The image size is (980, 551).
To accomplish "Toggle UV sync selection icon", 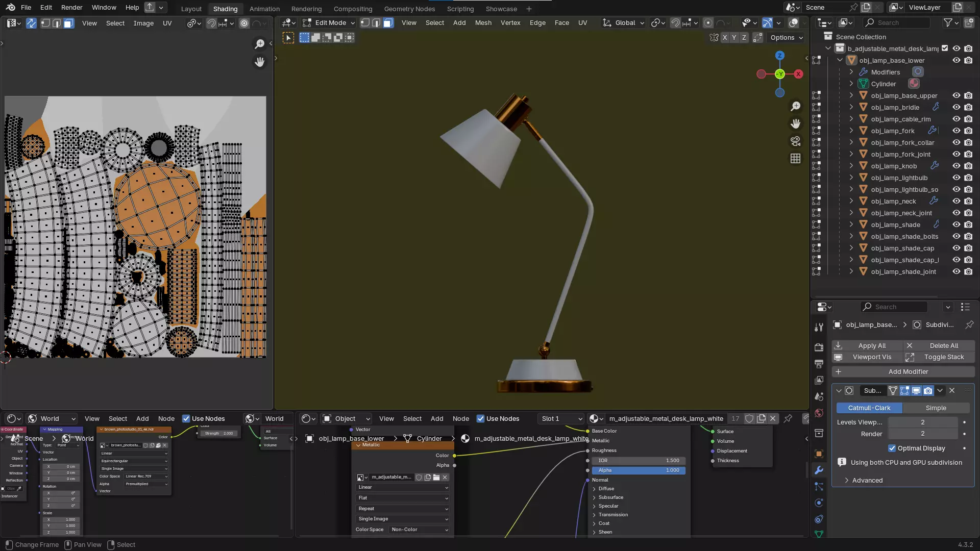I will coord(31,23).
